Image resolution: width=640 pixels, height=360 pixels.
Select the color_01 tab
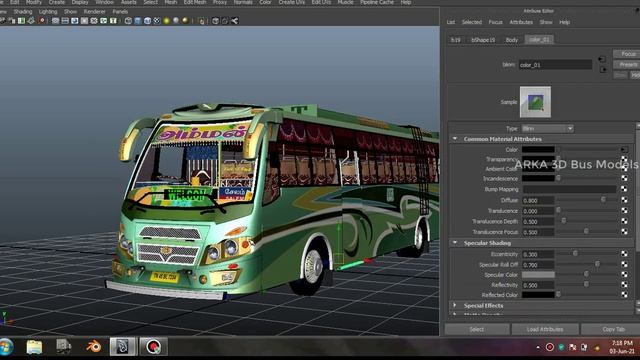[x=539, y=40]
